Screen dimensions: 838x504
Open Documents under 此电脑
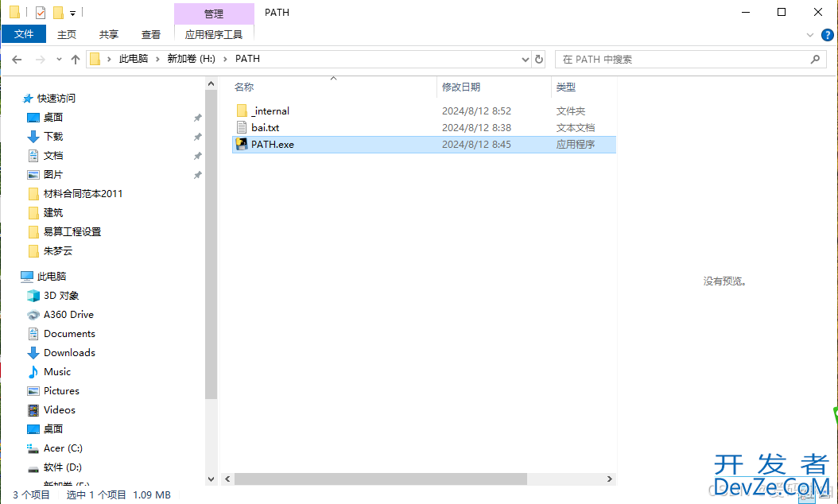click(69, 334)
